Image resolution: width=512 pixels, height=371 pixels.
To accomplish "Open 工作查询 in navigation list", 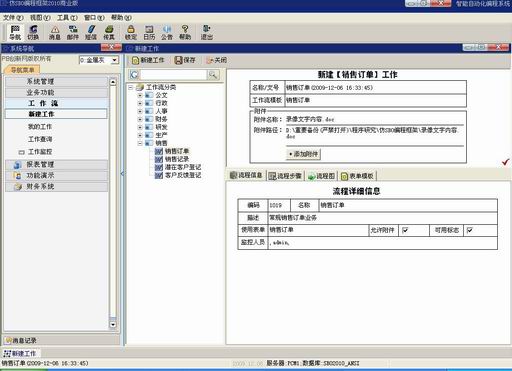I will [x=40, y=139].
